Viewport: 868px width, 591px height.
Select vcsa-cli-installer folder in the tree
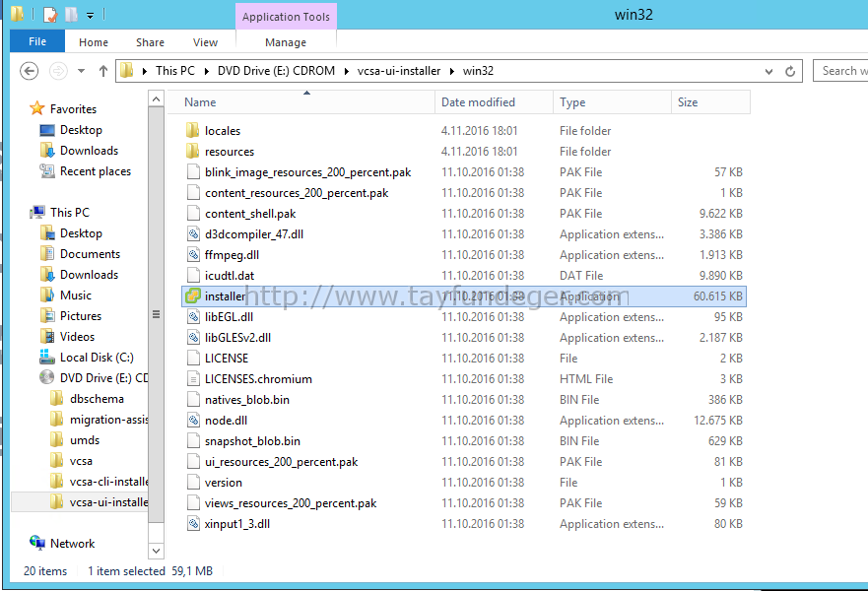point(108,482)
